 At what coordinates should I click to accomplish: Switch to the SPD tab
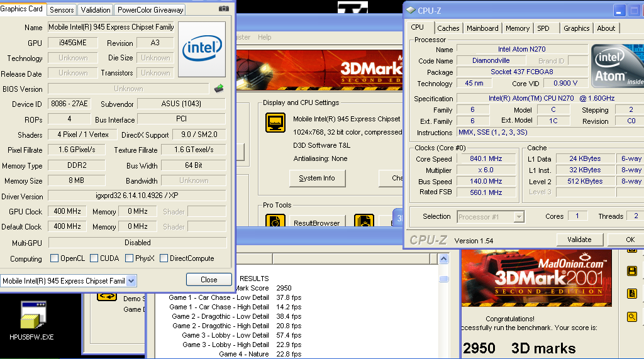point(543,28)
